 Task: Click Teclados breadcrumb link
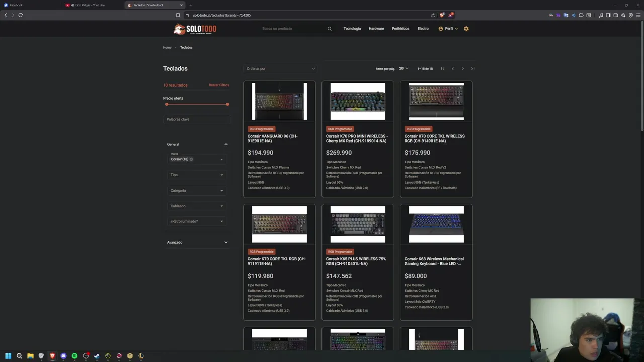186,47
